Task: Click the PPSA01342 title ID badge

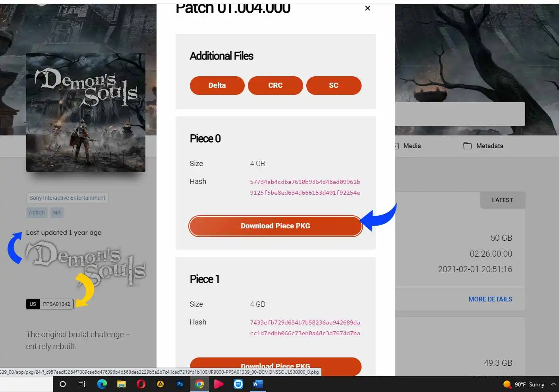Action: point(56,304)
